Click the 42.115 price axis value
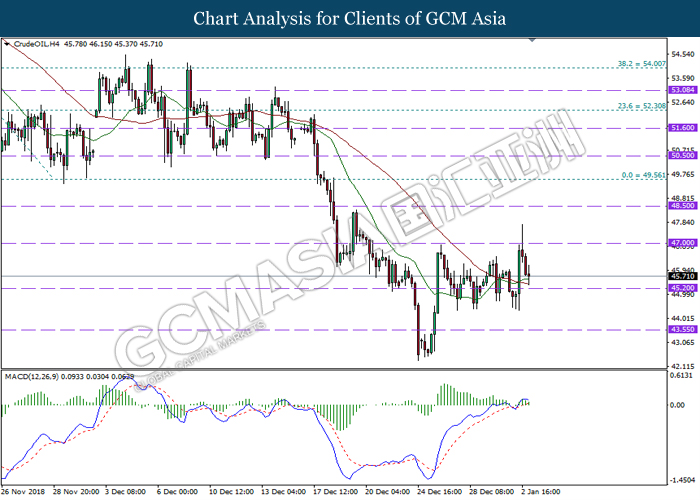Image resolution: width=700 pixels, height=500 pixels. tap(683, 367)
